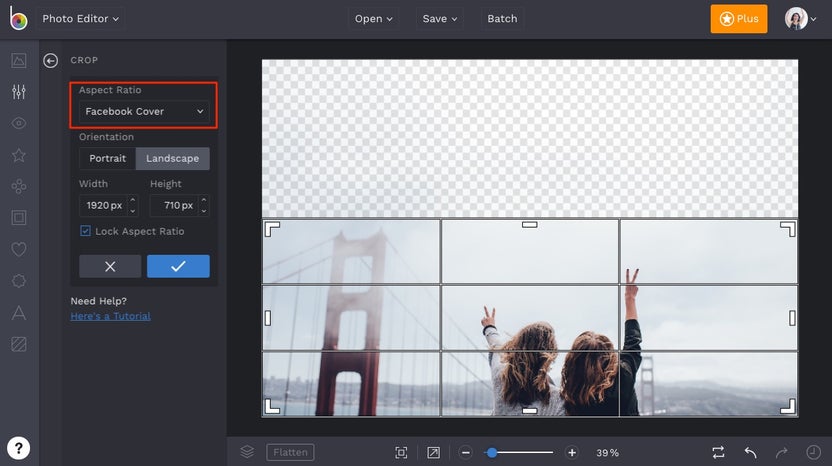Toggle the Lock Aspect Ratio checkbox
Viewport: 832px width, 466px height.
pos(85,231)
